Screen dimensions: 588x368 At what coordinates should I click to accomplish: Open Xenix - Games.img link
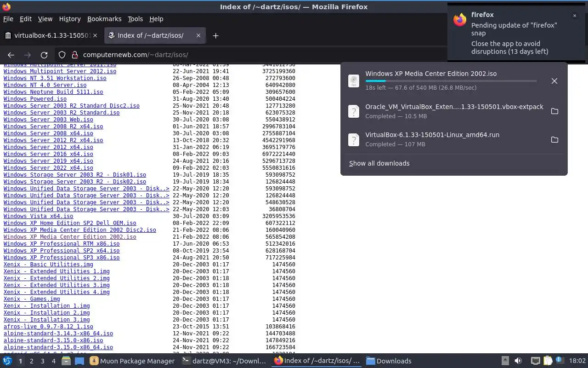coord(32,299)
